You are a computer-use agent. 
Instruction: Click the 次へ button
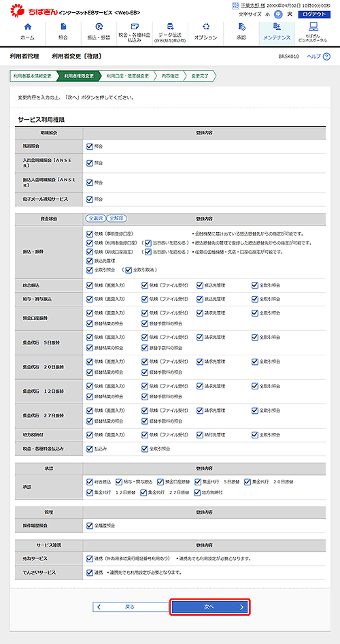tap(210, 607)
